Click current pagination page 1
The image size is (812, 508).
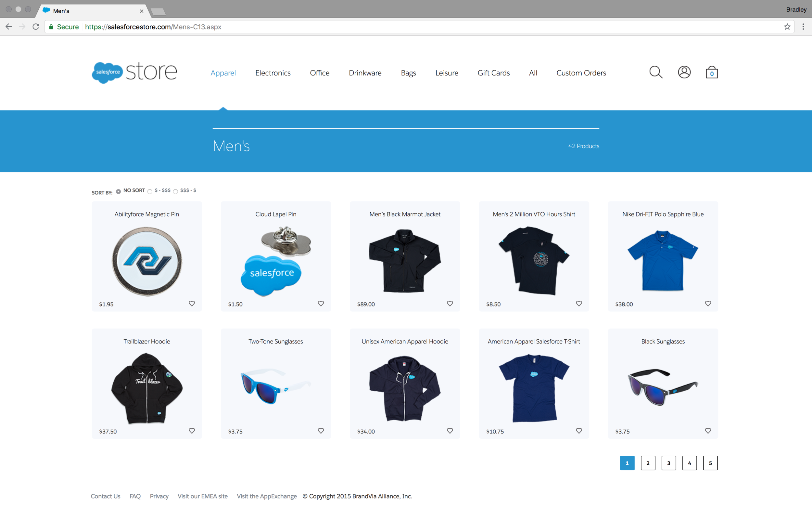coord(627,463)
